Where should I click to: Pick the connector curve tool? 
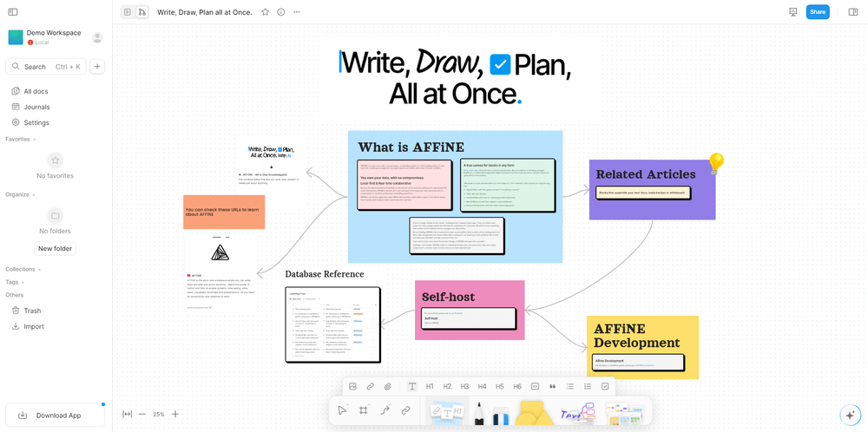(x=385, y=410)
